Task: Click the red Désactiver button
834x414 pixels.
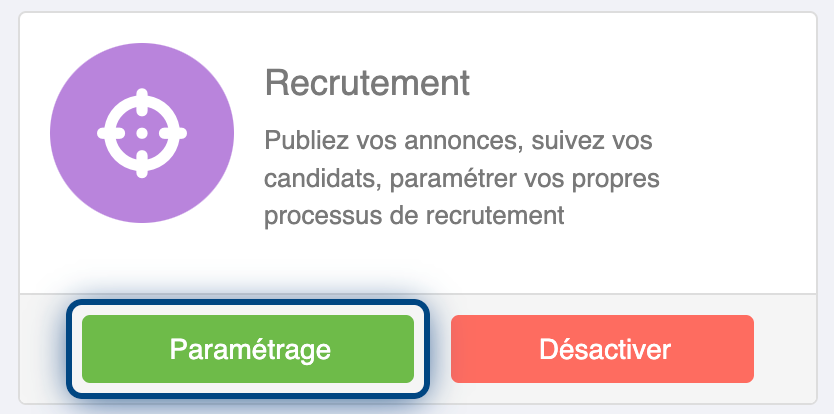Action: 602,349
